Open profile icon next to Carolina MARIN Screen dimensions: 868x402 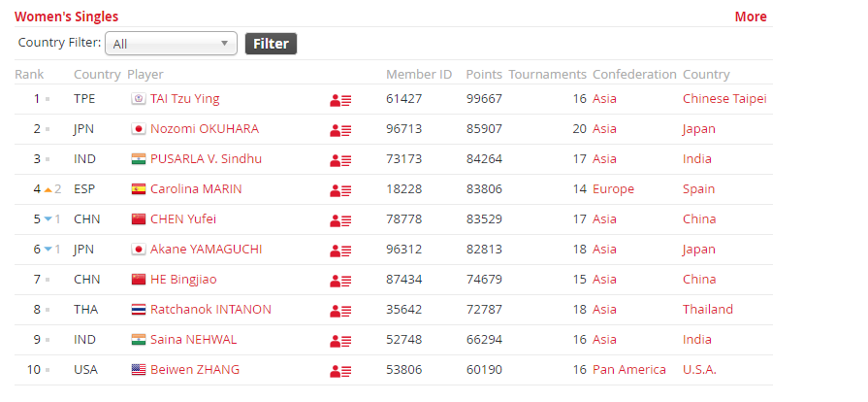[340, 190]
